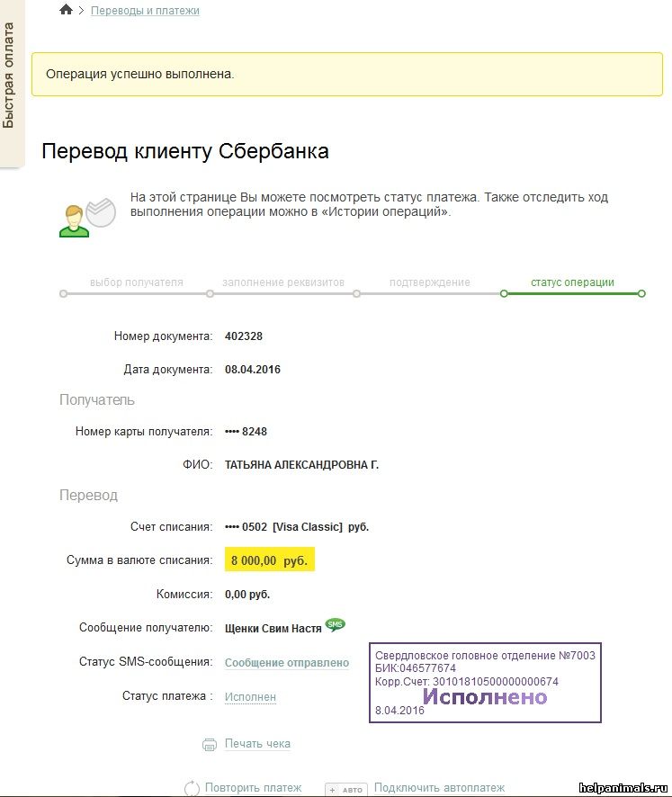The image size is (672, 797).
Task: Click the Повторить платеж link
Action: [x=253, y=787]
